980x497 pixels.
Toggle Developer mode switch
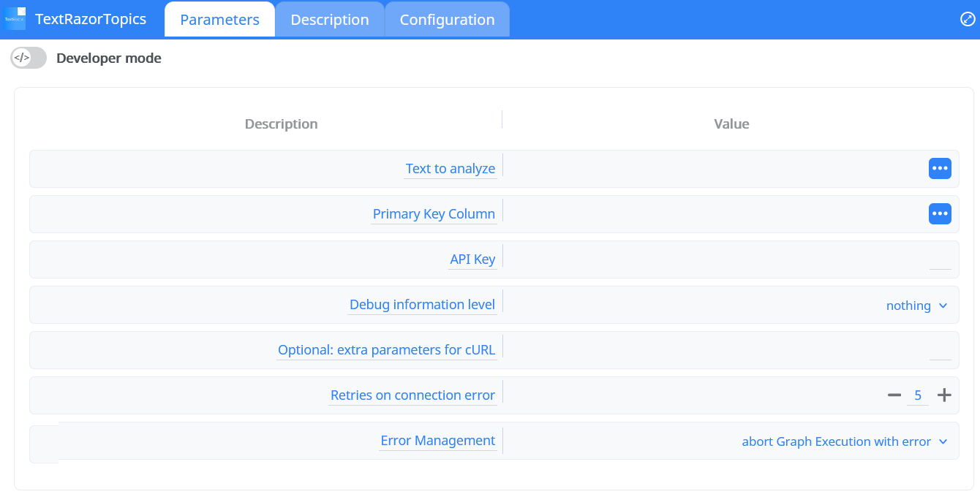pos(29,58)
